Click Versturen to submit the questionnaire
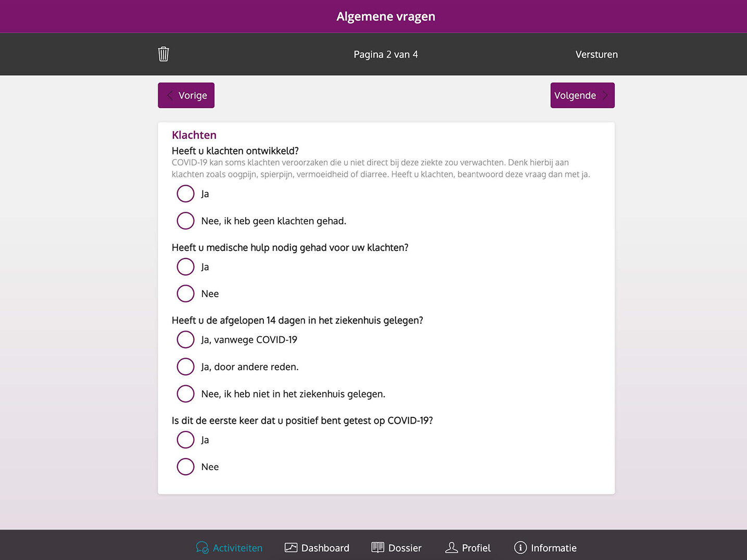This screenshot has height=560, width=747. click(597, 54)
